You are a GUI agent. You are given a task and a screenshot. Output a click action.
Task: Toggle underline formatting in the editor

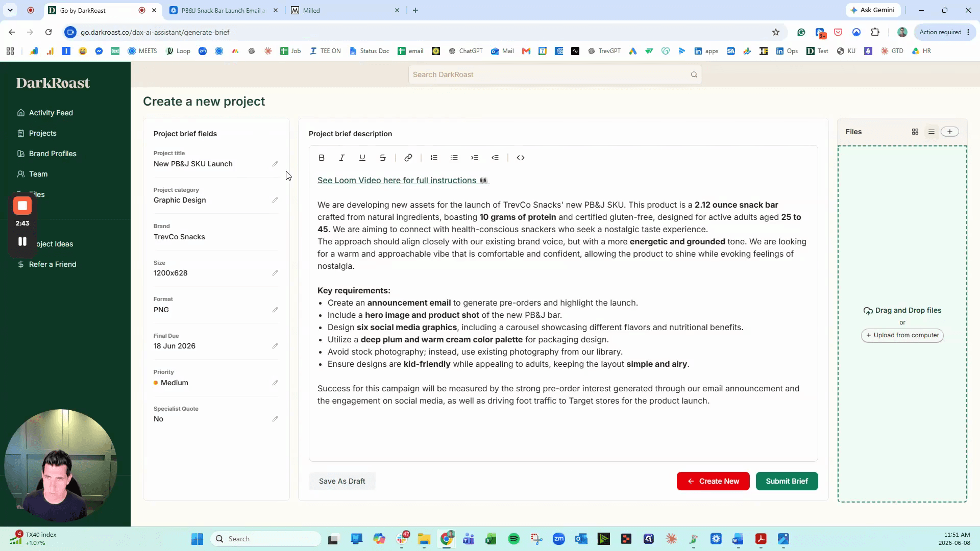tap(362, 158)
